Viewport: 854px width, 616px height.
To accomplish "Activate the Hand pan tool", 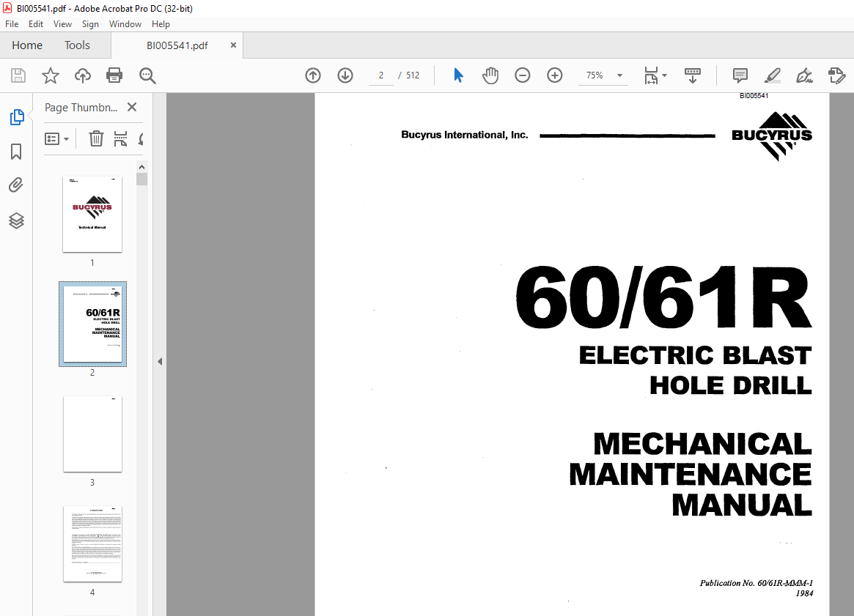I will [490, 75].
